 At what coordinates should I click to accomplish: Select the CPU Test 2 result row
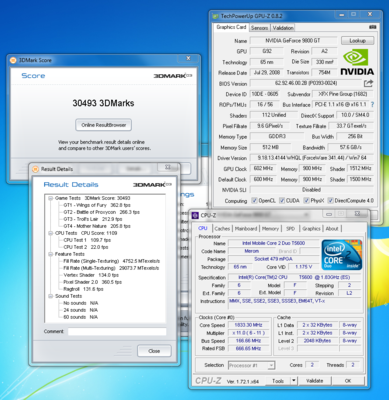(x=86, y=247)
